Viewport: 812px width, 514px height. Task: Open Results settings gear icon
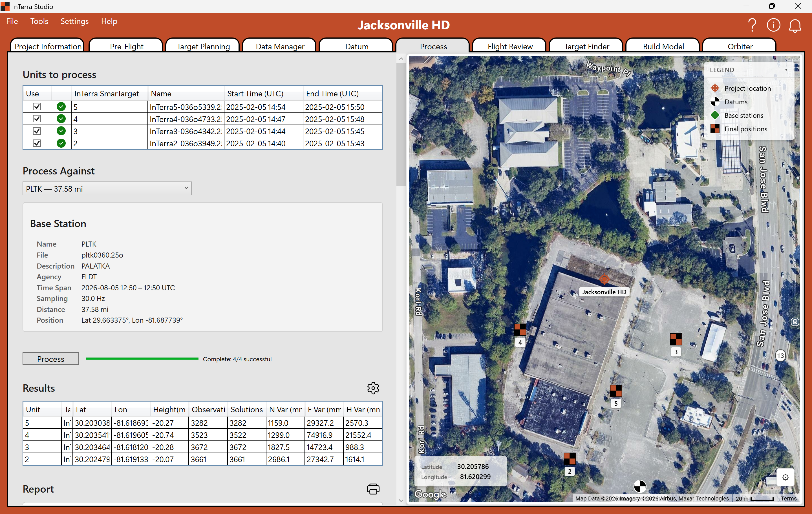tap(373, 388)
